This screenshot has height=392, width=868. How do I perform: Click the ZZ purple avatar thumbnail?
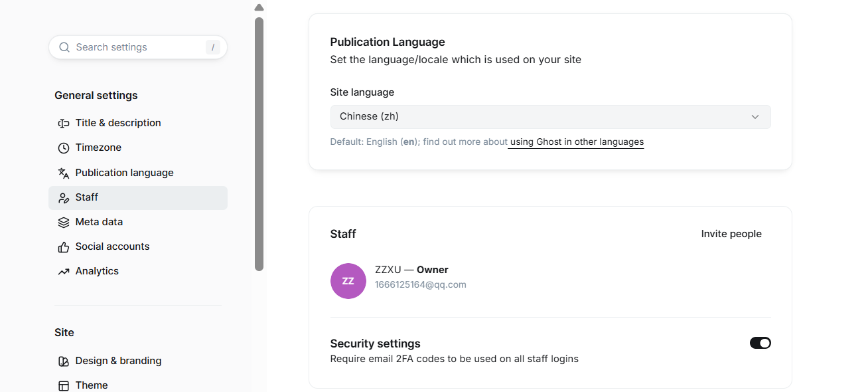(x=348, y=280)
